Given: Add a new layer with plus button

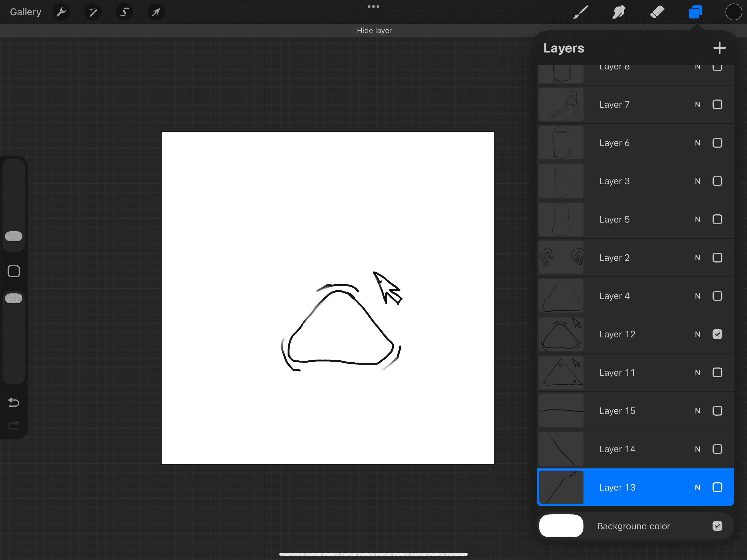Looking at the screenshot, I should coord(719,48).
